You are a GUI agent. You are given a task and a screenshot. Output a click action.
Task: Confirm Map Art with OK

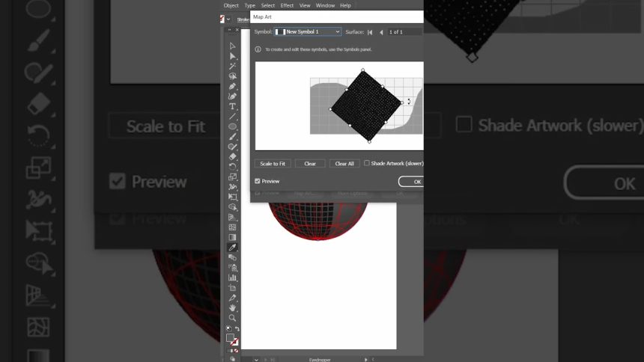pyautogui.click(x=411, y=182)
